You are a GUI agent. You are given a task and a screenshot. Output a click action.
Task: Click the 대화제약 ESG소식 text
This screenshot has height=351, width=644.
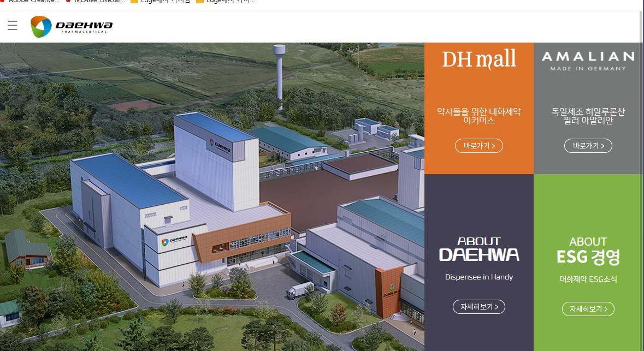pos(588,279)
